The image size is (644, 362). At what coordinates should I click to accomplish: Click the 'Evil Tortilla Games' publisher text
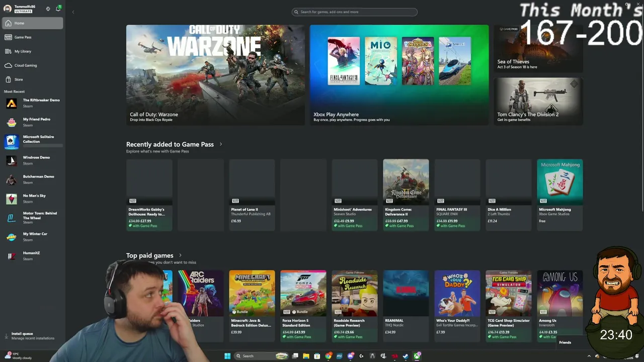pos(456,325)
